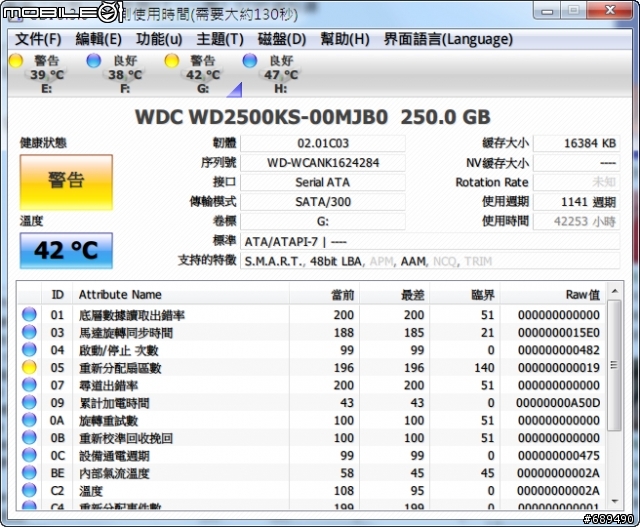Click blue status icon of row BE
The image size is (640, 527).
[x=29, y=472]
